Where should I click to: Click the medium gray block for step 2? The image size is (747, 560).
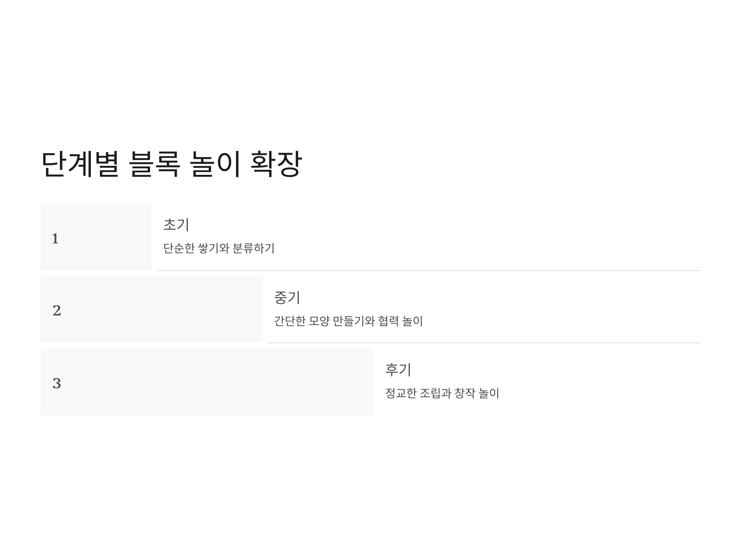152,310
